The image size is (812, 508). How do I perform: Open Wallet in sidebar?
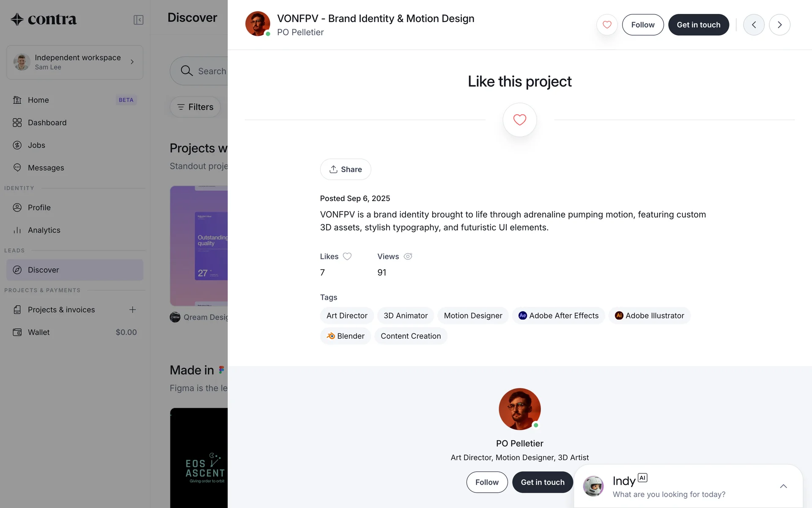click(x=38, y=332)
